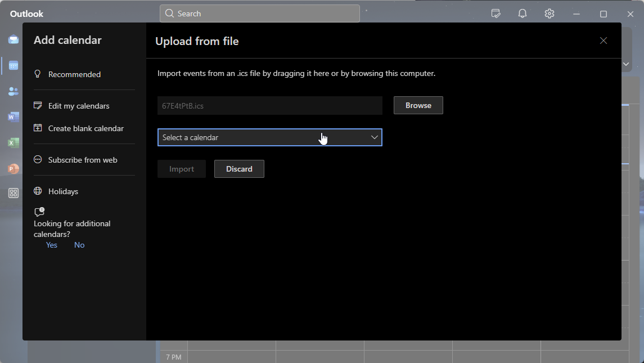Open the Holidays calendar section
Screen dimensions: 644x363
63,191
